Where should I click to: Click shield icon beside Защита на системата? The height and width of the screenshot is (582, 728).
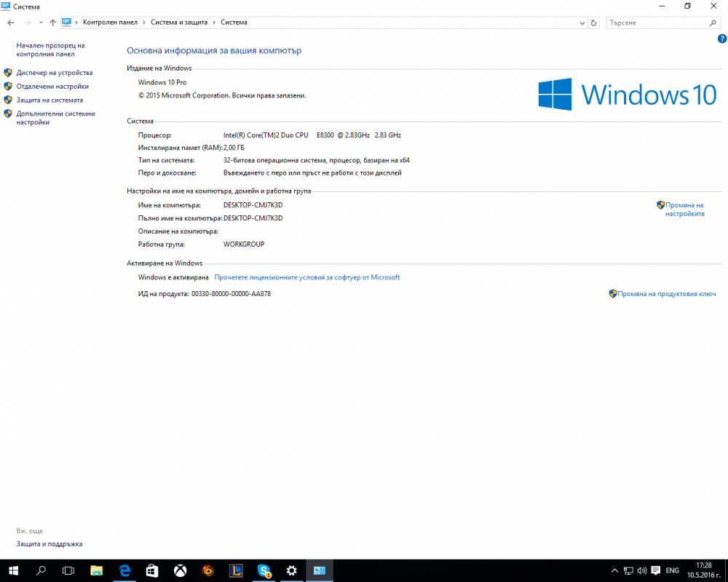pyautogui.click(x=8, y=100)
